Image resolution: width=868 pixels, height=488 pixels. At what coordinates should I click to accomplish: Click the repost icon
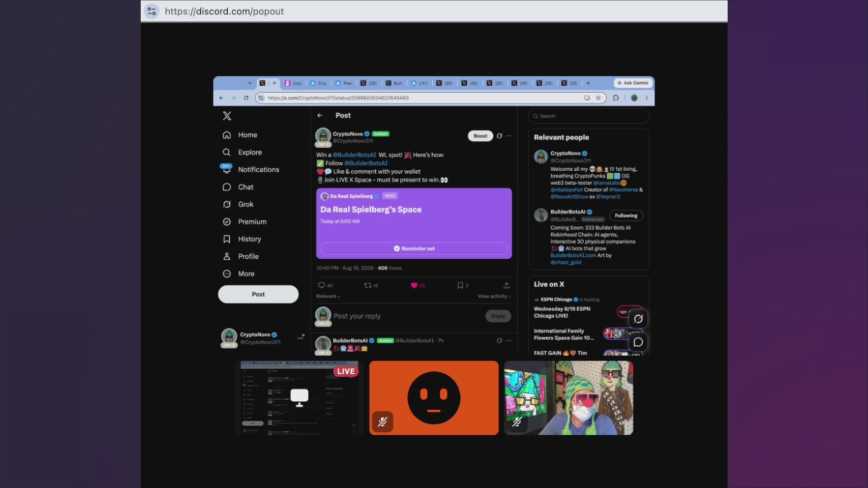(368, 285)
